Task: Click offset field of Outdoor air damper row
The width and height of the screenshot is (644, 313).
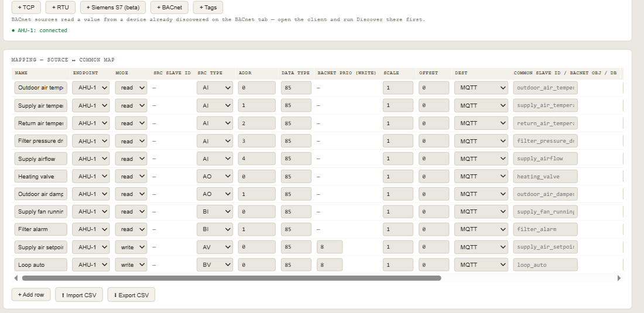Action: tap(434, 194)
